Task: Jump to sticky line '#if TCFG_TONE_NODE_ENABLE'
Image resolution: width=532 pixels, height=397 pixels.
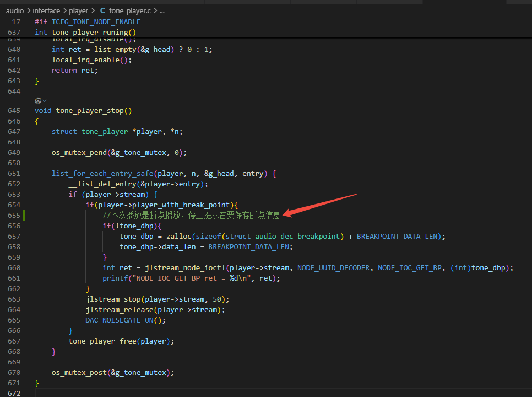Action: (88, 22)
